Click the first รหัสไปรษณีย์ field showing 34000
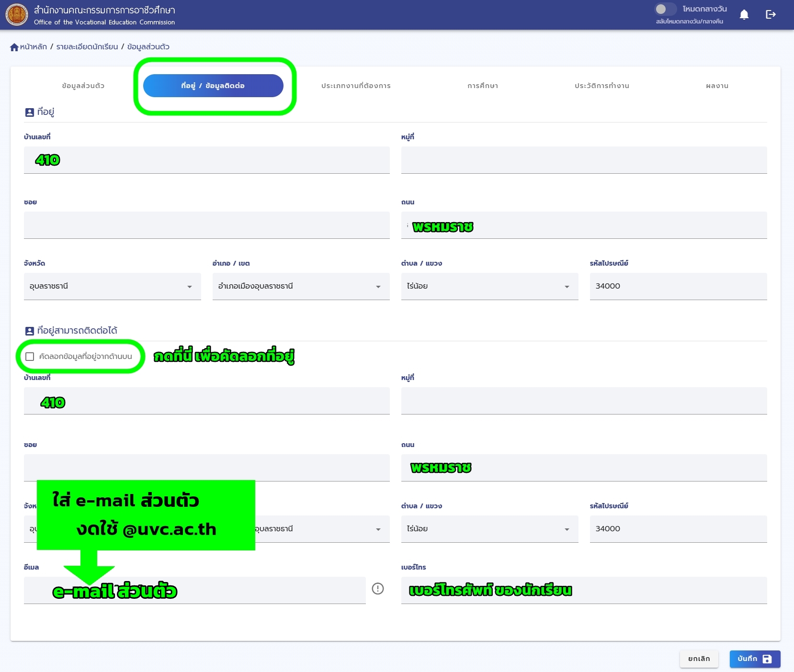This screenshot has width=794, height=672. point(679,286)
